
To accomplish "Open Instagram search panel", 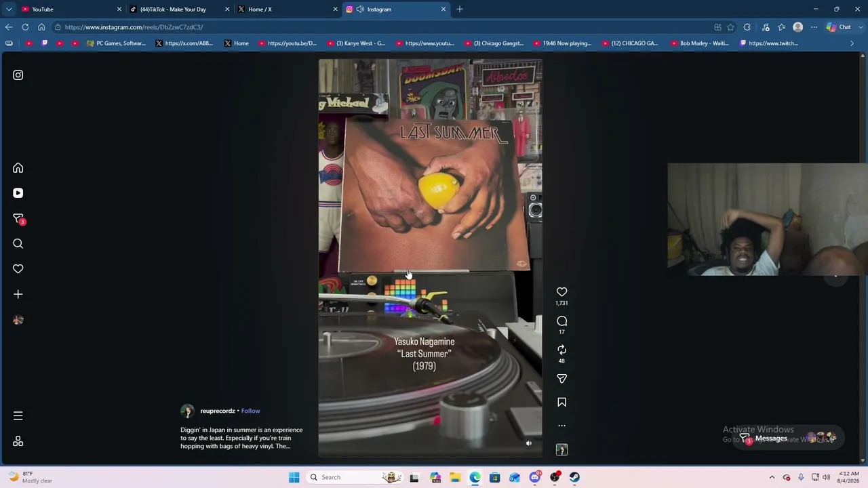I will (x=18, y=244).
